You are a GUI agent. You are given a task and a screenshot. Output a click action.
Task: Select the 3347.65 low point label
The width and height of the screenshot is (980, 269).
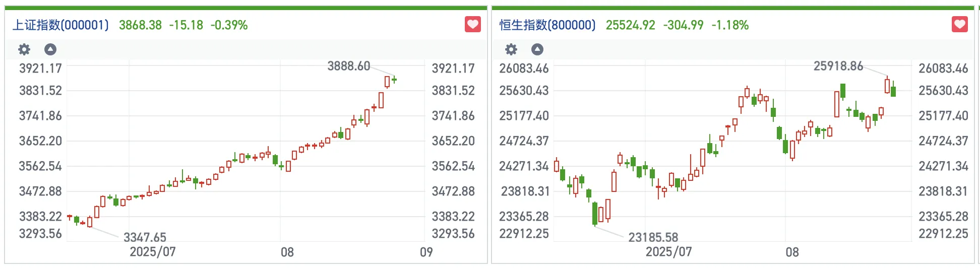(x=145, y=237)
